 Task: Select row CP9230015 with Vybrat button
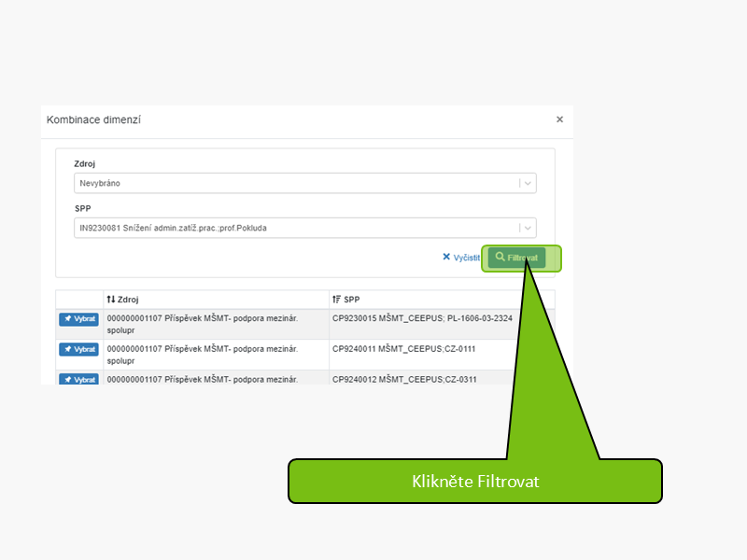pyautogui.click(x=79, y=319)
